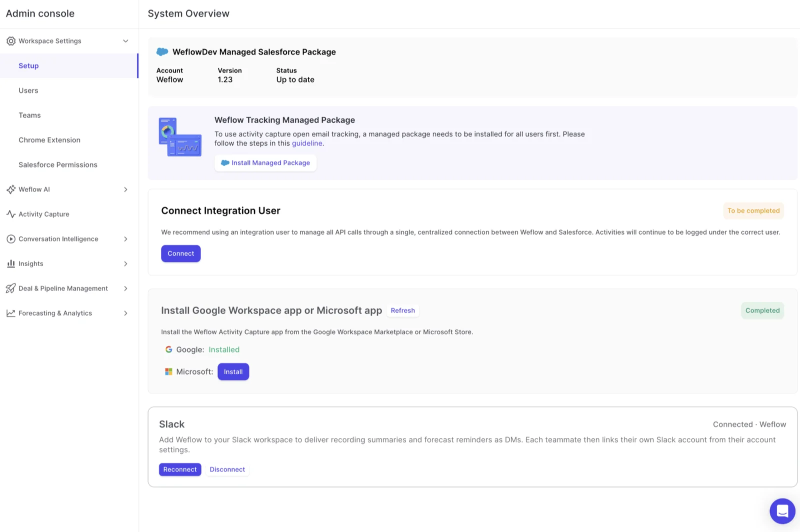Click the Salesforce cloud icon beside WeflowDev package

pyautogui.click(x=162, y=51)
